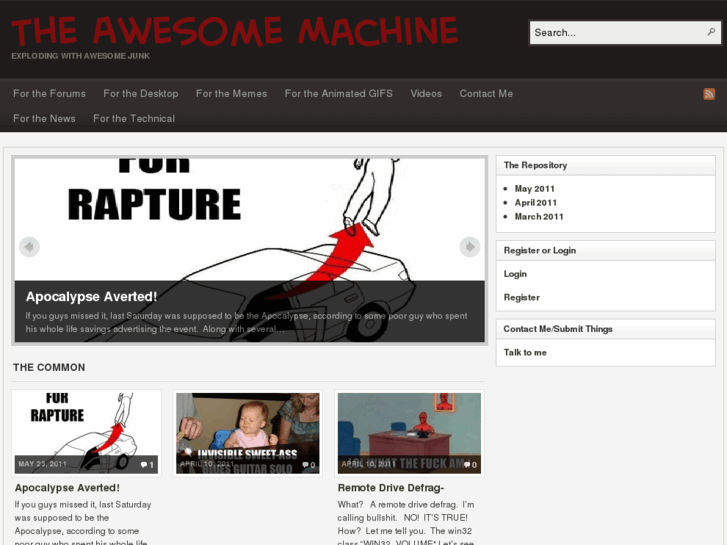This screenshot has height=545, width=727.
Task: Open the Spider-Man desk post thumbnail
Action: (x=409, y=433)
